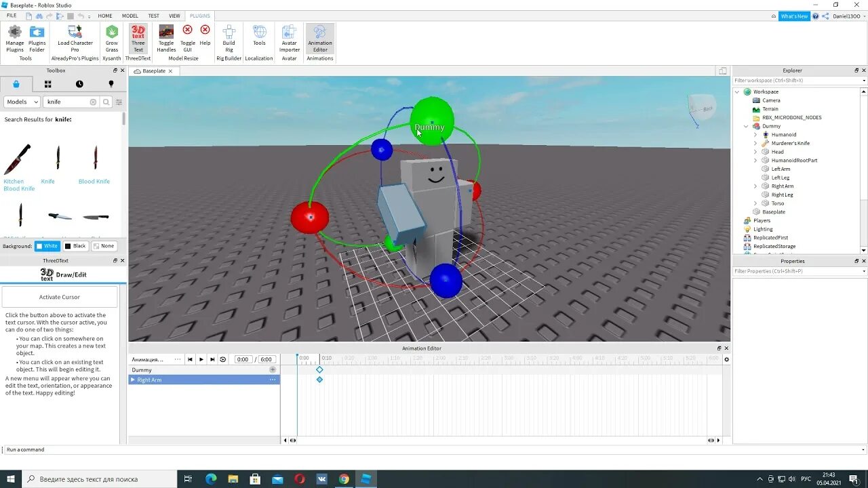
Task: Open the Build Rig plugin
Action: click(229, 39)
